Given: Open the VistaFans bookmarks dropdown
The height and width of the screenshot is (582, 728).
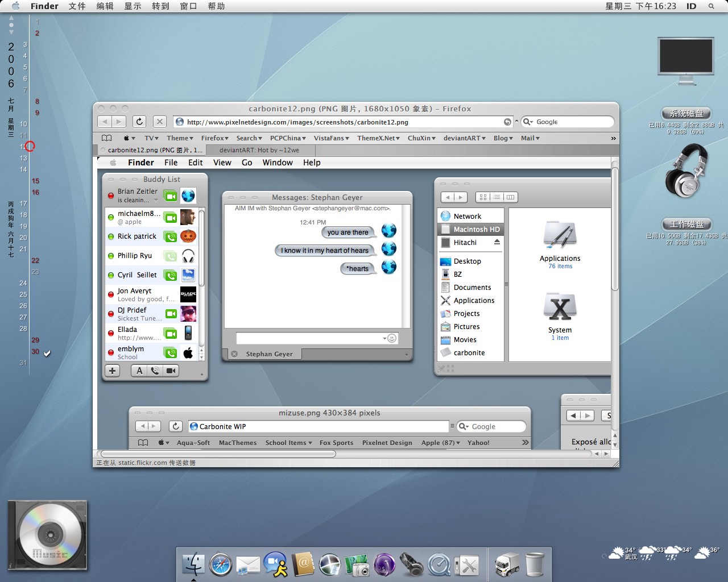Looking at the screenshot, I should click(332, 138).
